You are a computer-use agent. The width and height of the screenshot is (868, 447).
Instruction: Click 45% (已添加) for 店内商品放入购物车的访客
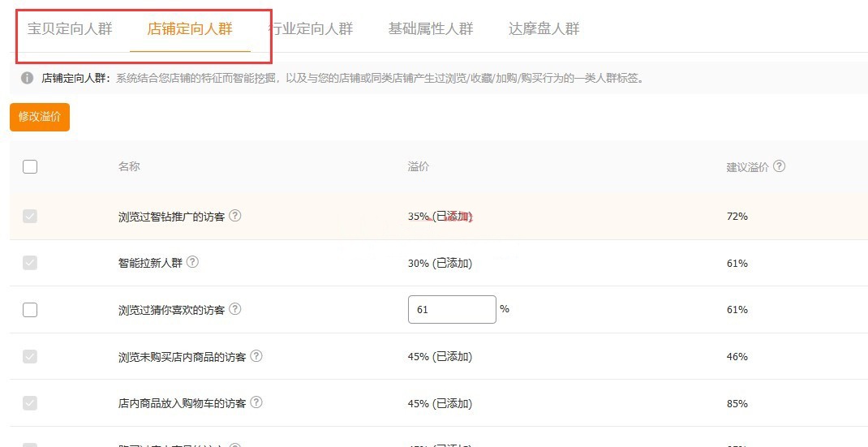pos(440,403)
